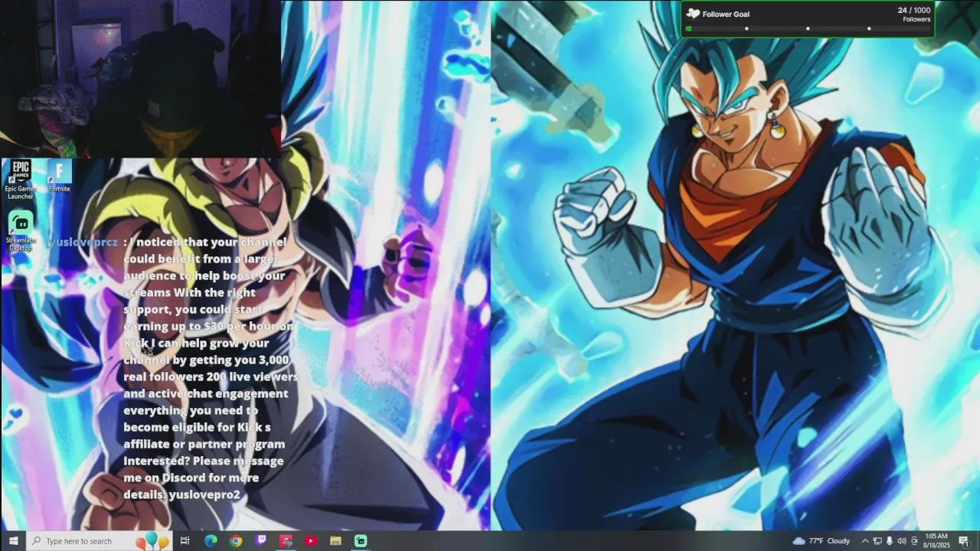Open Task View in the taskbar
Viewport: 980px width, 551px height.
185,541
